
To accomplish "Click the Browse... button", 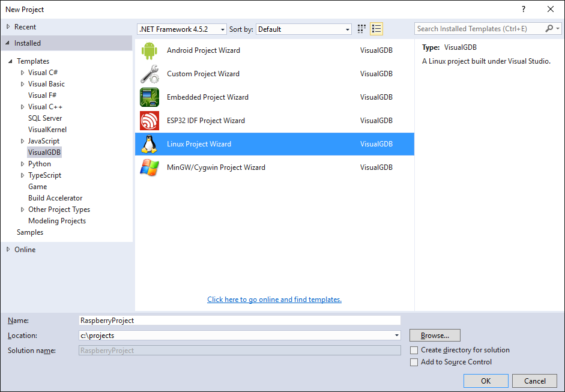I will pos(435,336).
